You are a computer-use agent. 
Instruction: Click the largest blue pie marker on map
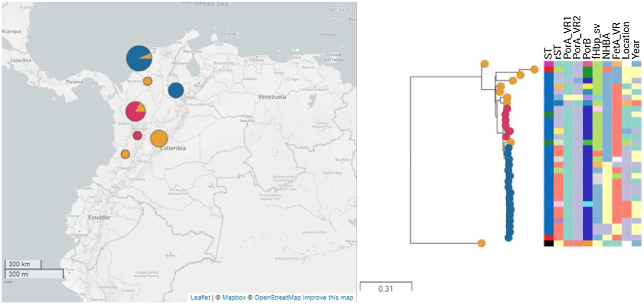tap(139, 58)
